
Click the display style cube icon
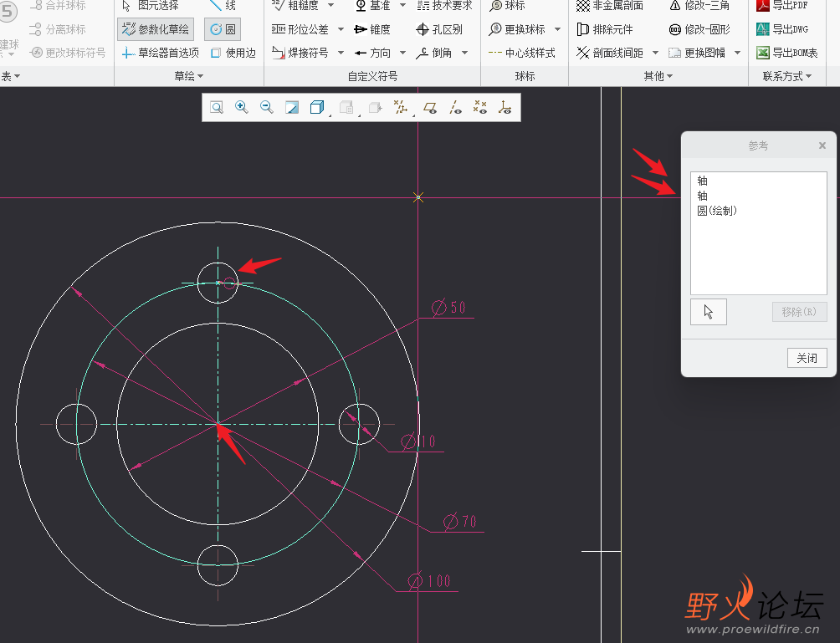pos(316,108)
